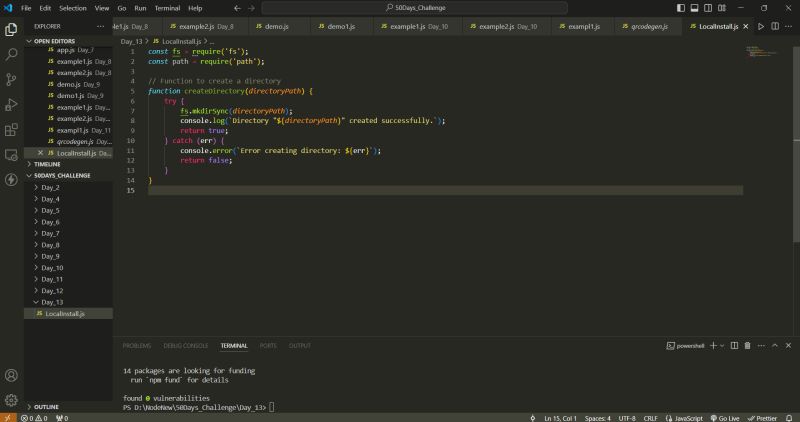Screen dimensions: 800x422
Task: Open the Manage settings gear
Action: 11,400
